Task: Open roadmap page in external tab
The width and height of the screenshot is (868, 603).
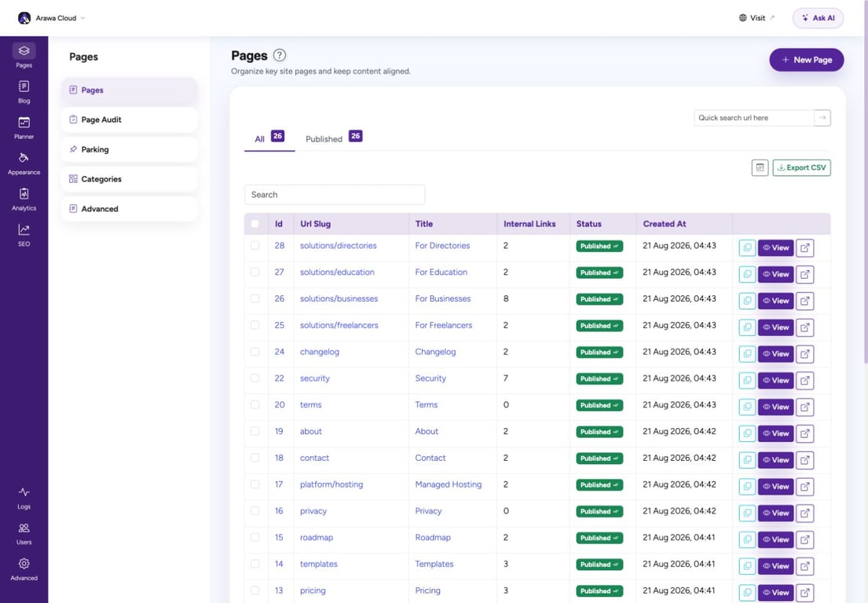Action: click(x=805, y=540)
